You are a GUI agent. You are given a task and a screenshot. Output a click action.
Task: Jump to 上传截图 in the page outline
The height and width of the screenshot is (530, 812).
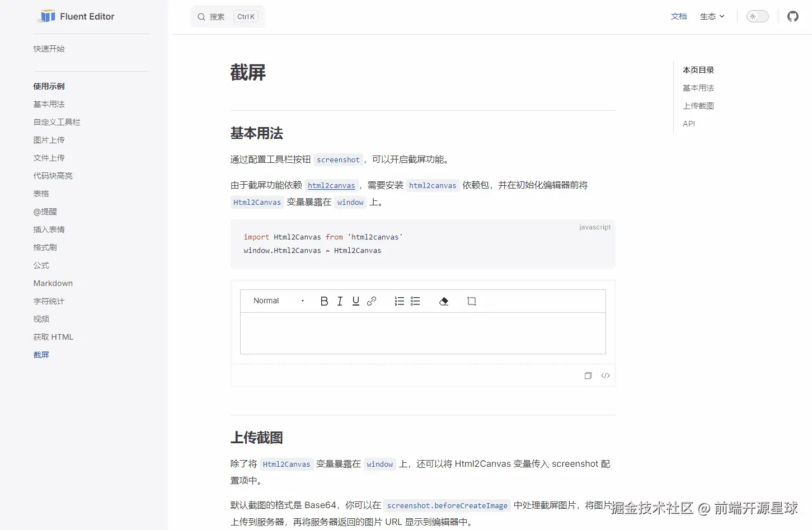(x=698, y=106)
